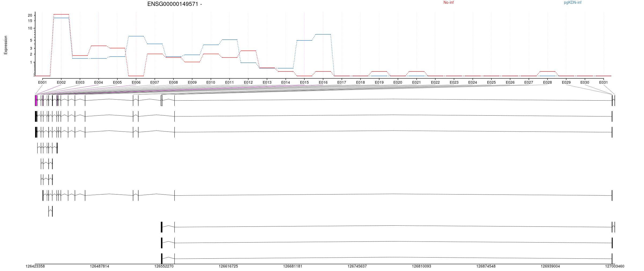This screenshot has height=271, width=644.
Task: Click exon label E004
Action: point(98,82)
